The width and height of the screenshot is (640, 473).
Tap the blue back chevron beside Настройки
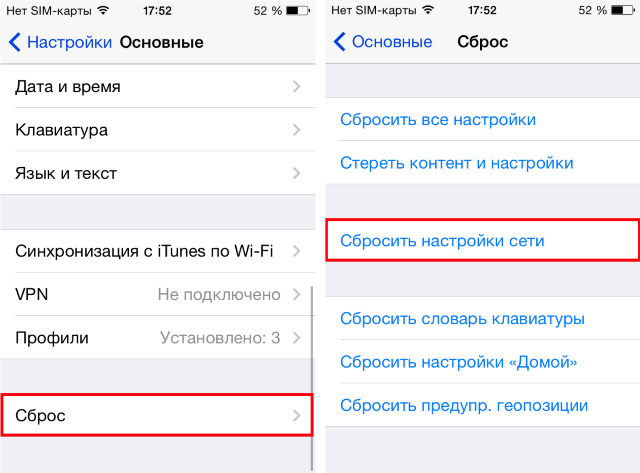[x=15, y=42]
